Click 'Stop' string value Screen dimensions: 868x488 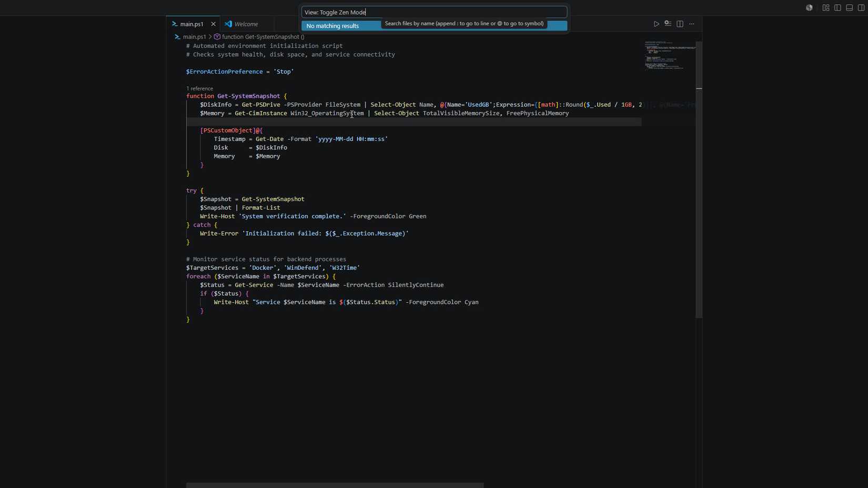pyautogui.click(x=284, y=72)
